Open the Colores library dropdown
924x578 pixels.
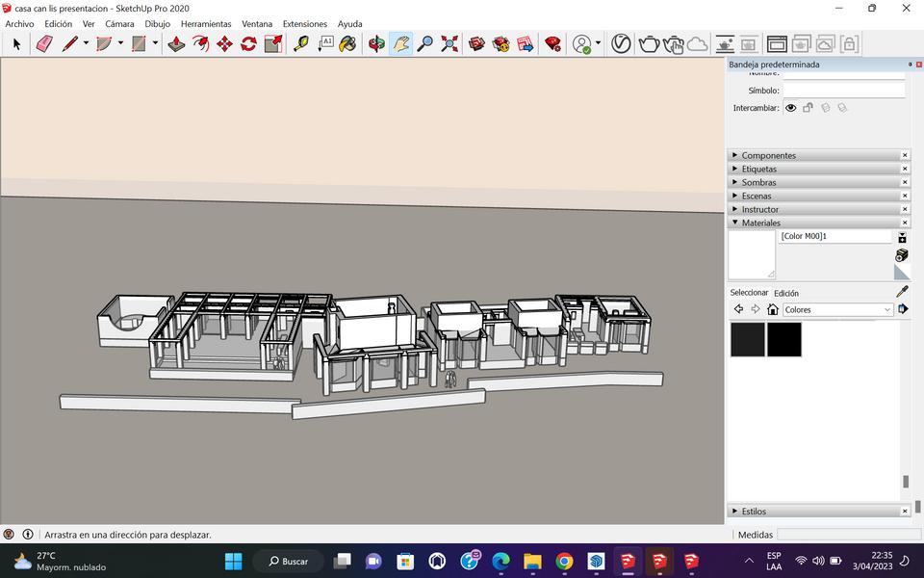tap(837, 309)
